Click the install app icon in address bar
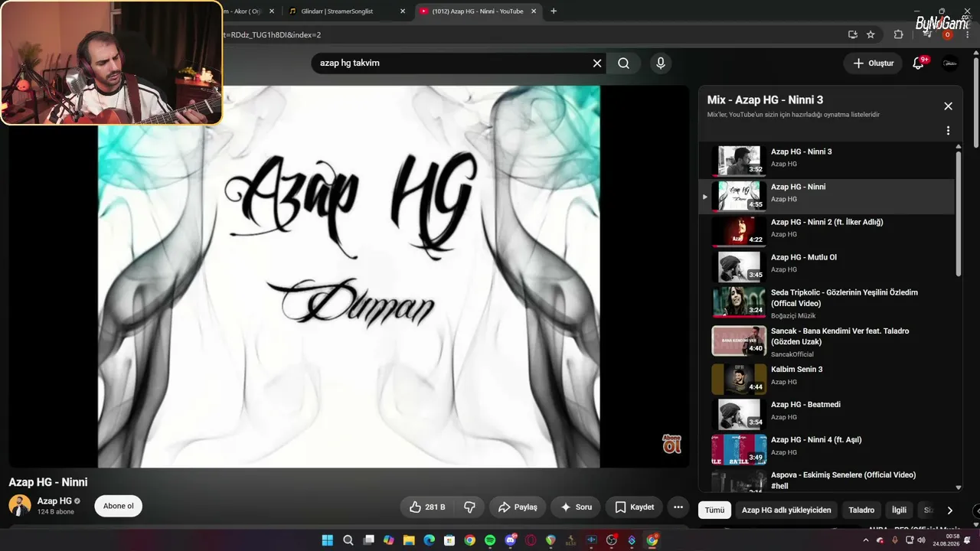 (852, 34)
